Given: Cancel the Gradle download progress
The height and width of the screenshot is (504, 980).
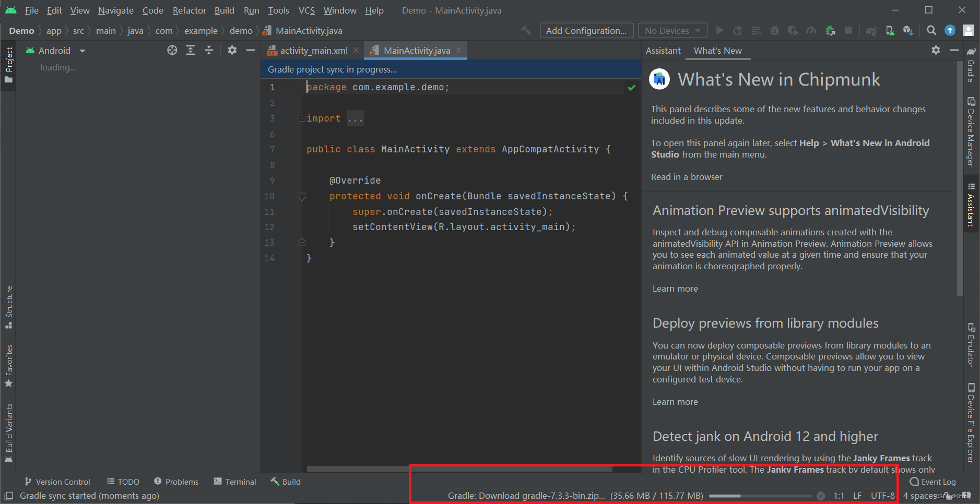Looking at the screenshot, I should [821, 496].
